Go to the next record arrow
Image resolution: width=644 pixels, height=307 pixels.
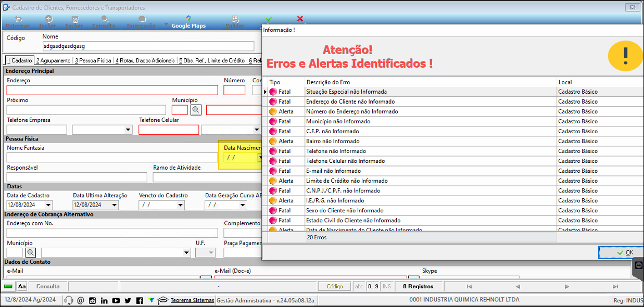(x=567, y=286)
